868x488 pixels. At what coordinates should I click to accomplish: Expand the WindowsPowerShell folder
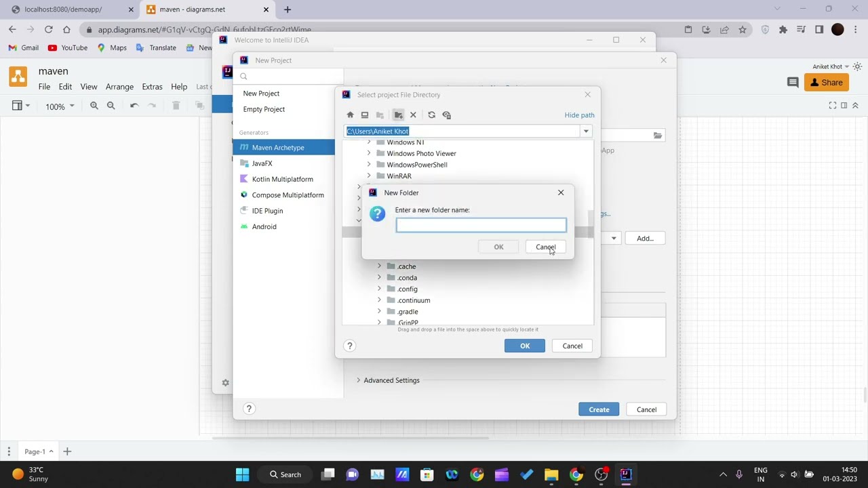tap(369, 165)
